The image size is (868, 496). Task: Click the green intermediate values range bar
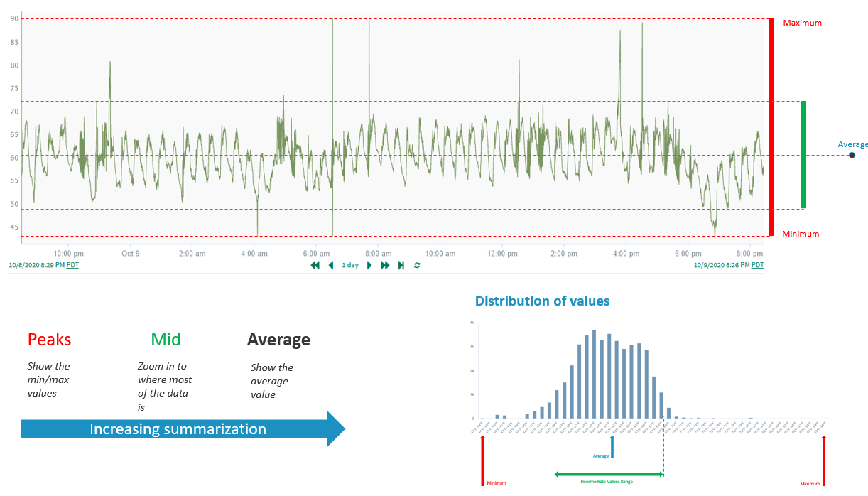802,155
